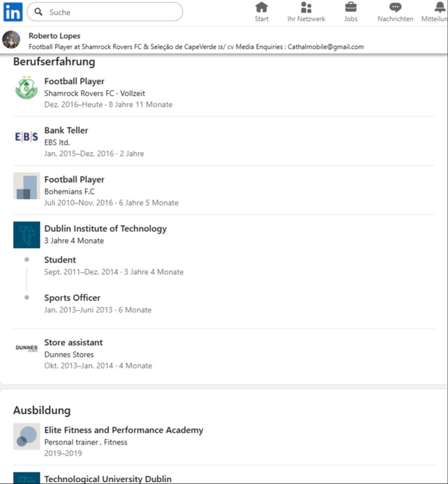Click Roberto Lopes profile photo thumbnail
Screen dimensions: 448x484
(11, 40)
